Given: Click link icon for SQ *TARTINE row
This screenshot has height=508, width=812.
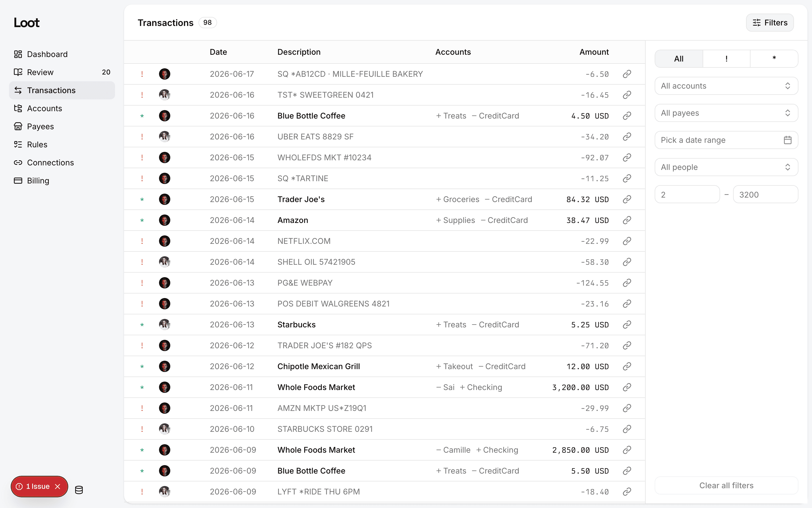Looking at the screenshot, I should 627,178.
